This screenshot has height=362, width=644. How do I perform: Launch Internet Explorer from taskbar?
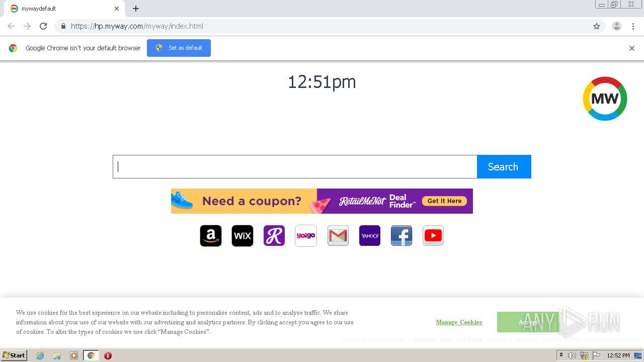[x=40, y=355]
